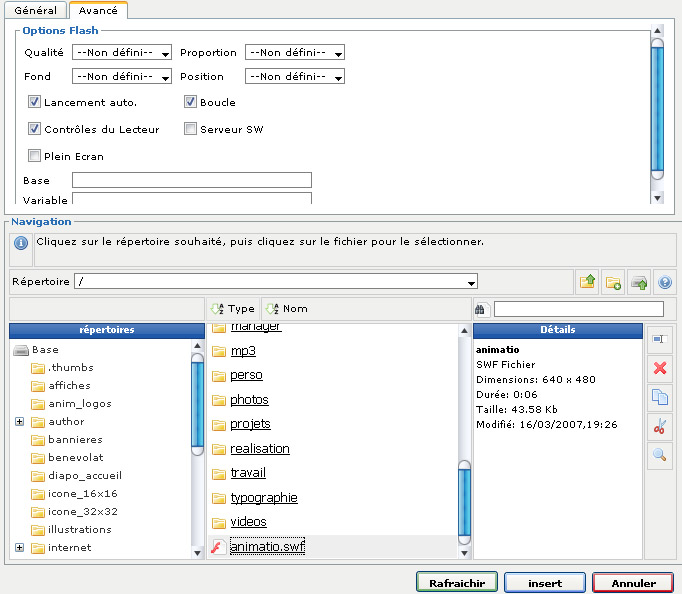Image resolution: width=682 pixels, height=594 pixels.
Task: Click the new folder icon
Action: (x=613, y=282)
